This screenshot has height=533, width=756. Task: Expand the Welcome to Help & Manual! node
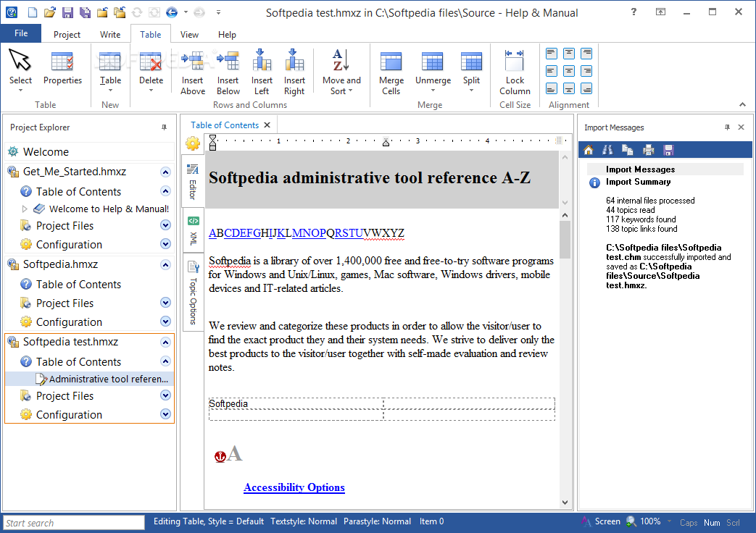point(25,209)
